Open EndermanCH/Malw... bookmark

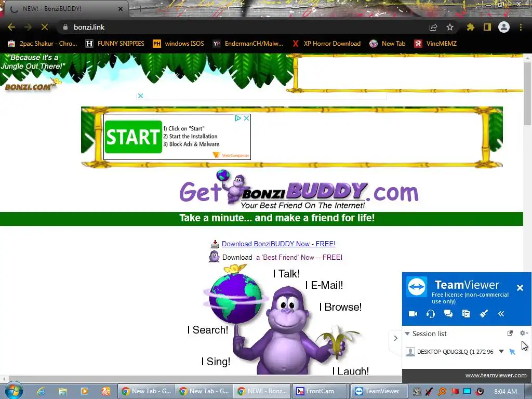click(x=248, y=44)
